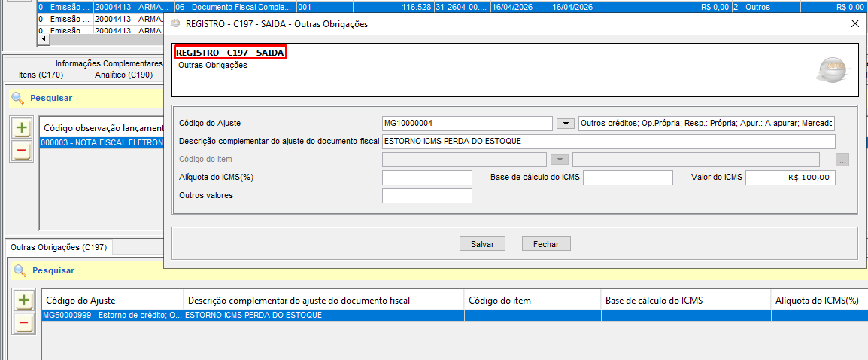Screen dimensions: 868x360
Task: Select the Outras Obrigações (C197) tab
Action: (59, 247)
